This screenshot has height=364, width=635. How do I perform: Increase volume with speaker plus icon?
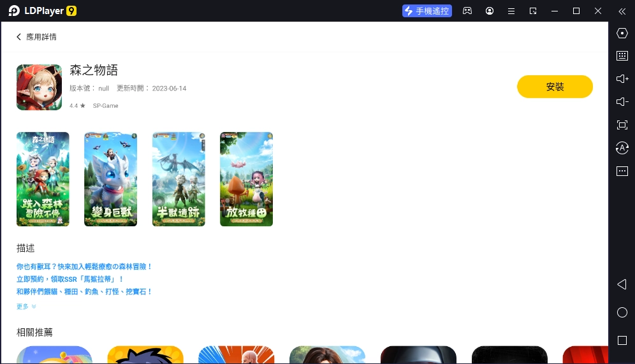(x=622, y=78)
